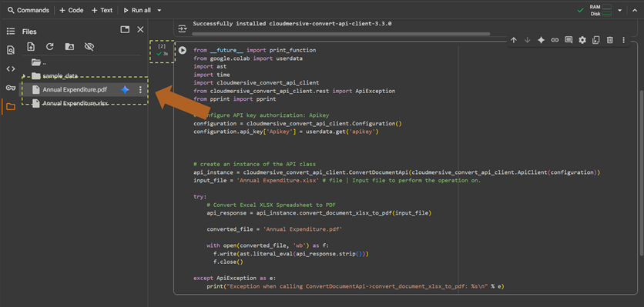Click output text 'Successfully installed cloudmersive-convert-api-client-3.3.0'
Image resolution: width=644 pixels, height=307 pixels.
(292, 24)
